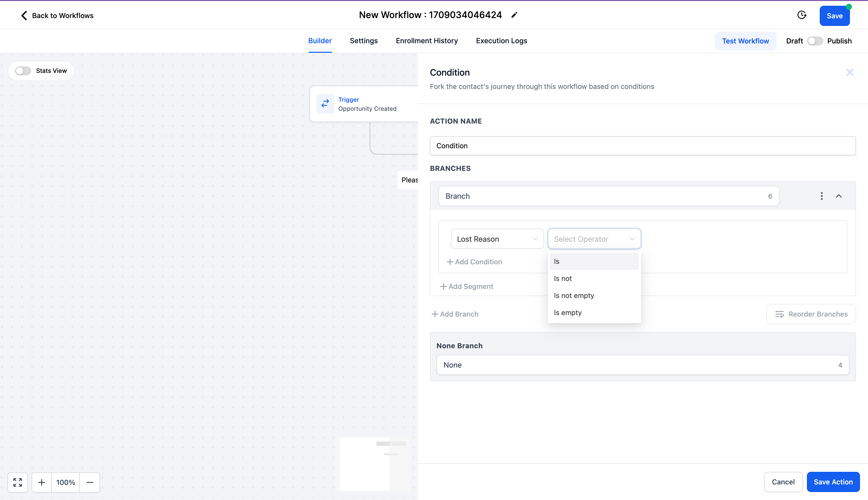Viewport: 868px width, 500px height.
Task: Edit workflow name with the pencil icon
Action: point(514,15)
